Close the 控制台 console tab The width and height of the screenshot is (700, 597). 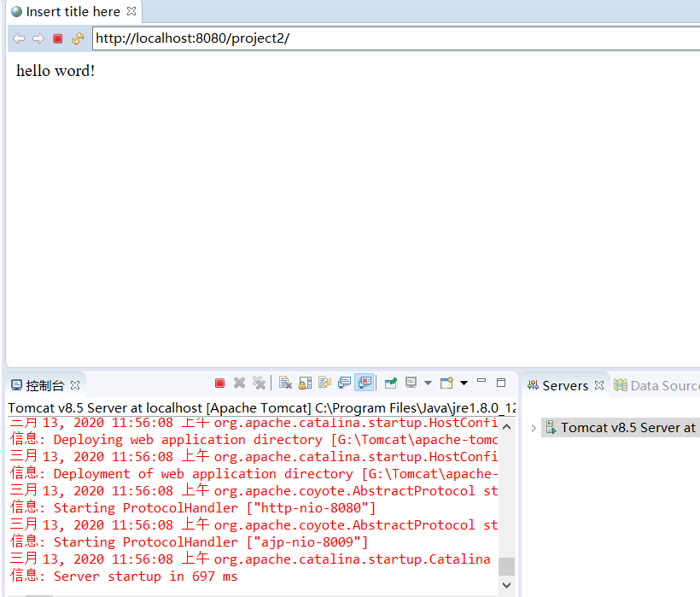pyautogui.click(x=75, y=385)
